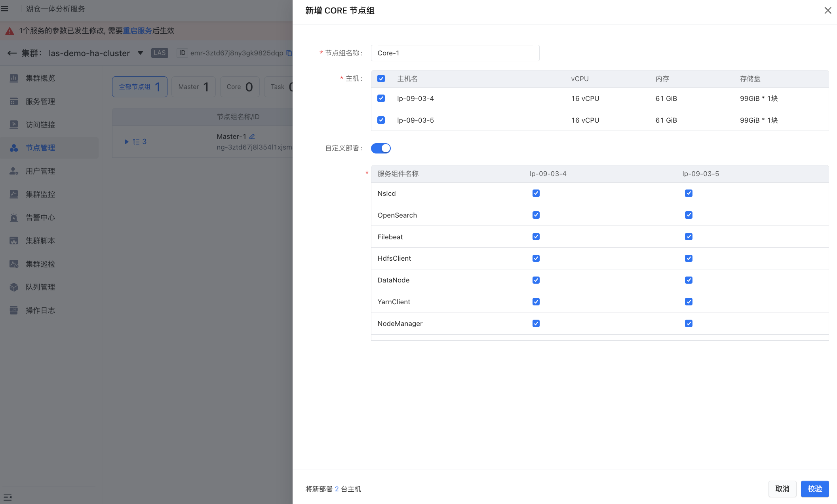Uncheck OpenSearch for lp-09-03-4
Viewport: 837px width, 504px height.
(536, 215)
